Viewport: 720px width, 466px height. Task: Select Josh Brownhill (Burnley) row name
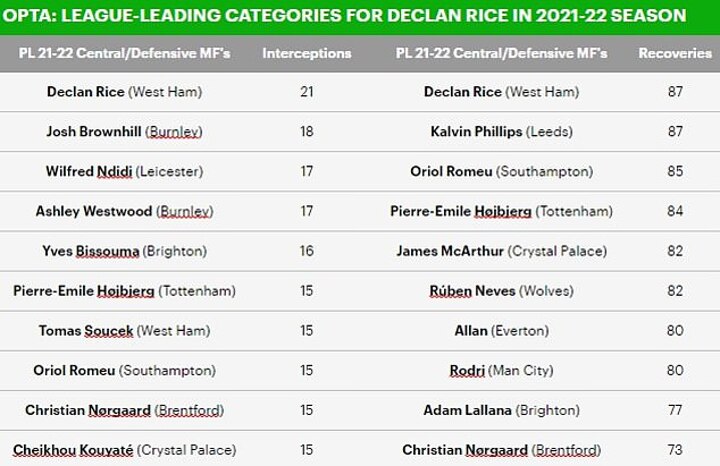tap(124, 131)
